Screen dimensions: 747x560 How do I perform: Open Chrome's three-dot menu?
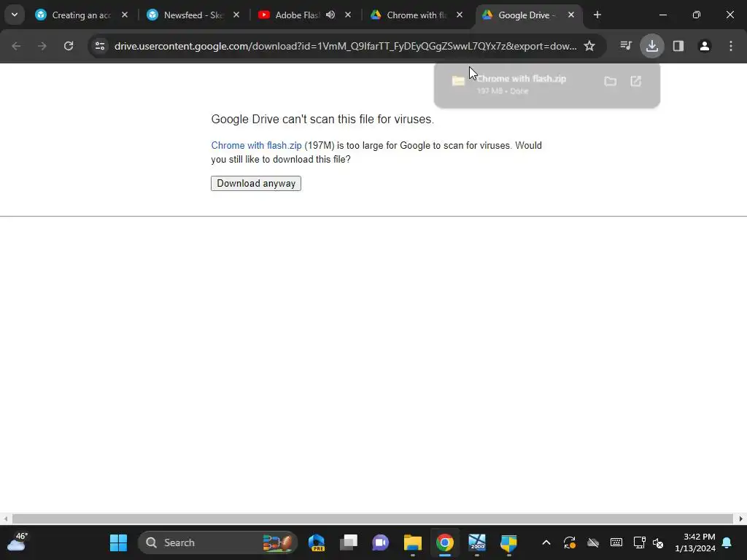coord(731,46)
